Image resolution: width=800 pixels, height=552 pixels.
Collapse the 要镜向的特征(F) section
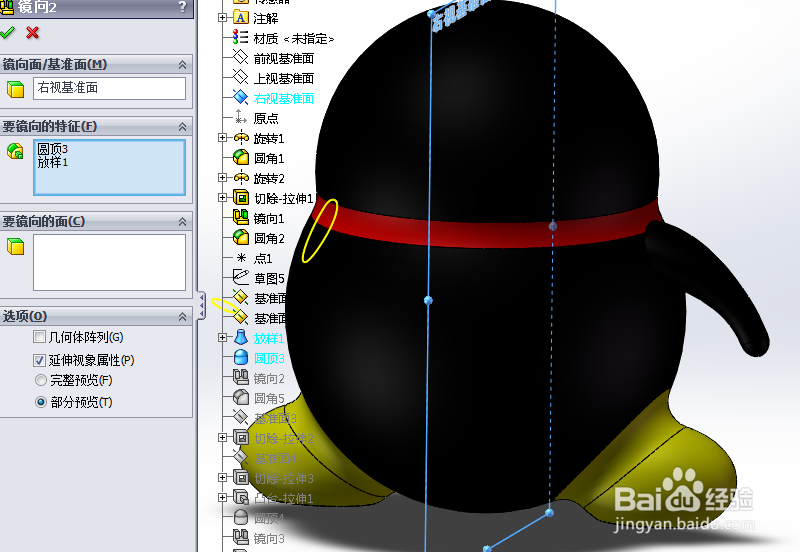pyautogui.click(x=182, y=127)
